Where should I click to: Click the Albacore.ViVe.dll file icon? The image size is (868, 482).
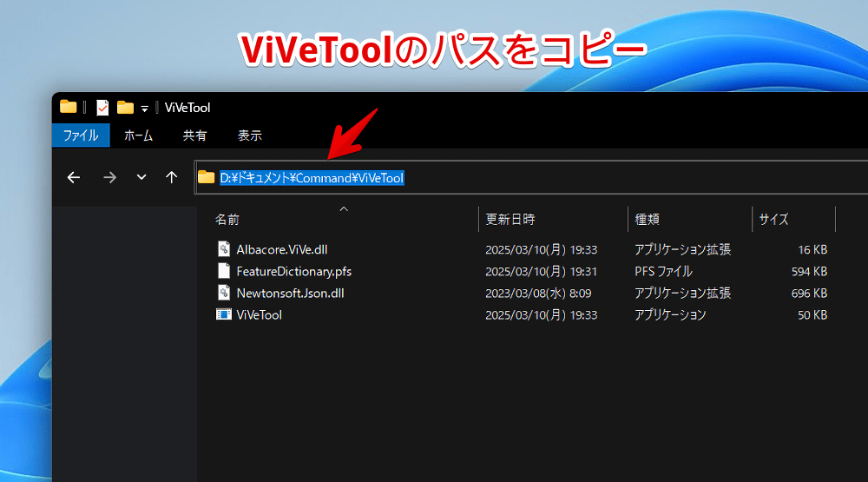coord(224,248)
